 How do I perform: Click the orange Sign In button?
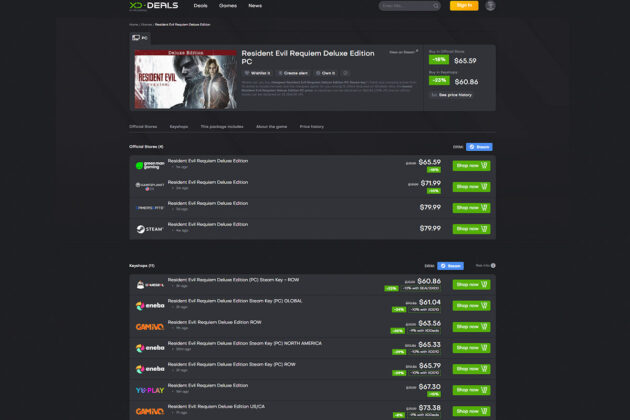point(464,6)
